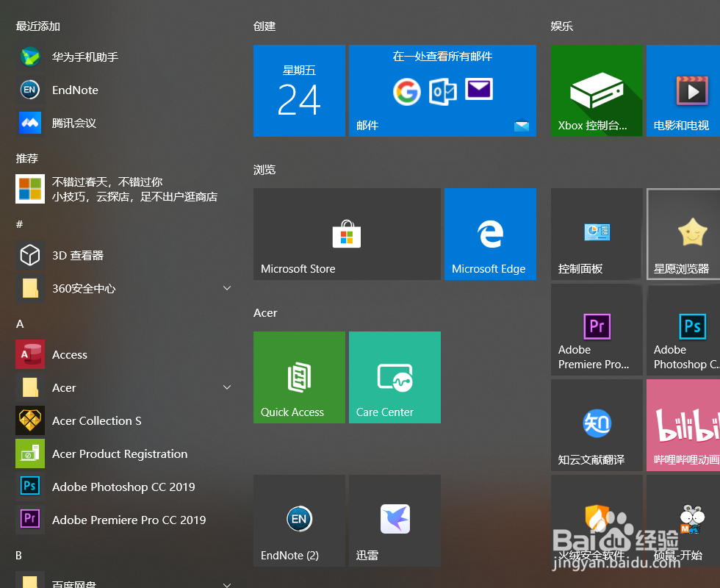Open the Xbox 控制台 tile
The height and width of the screenshot is (588, 720).
[597, 90]
